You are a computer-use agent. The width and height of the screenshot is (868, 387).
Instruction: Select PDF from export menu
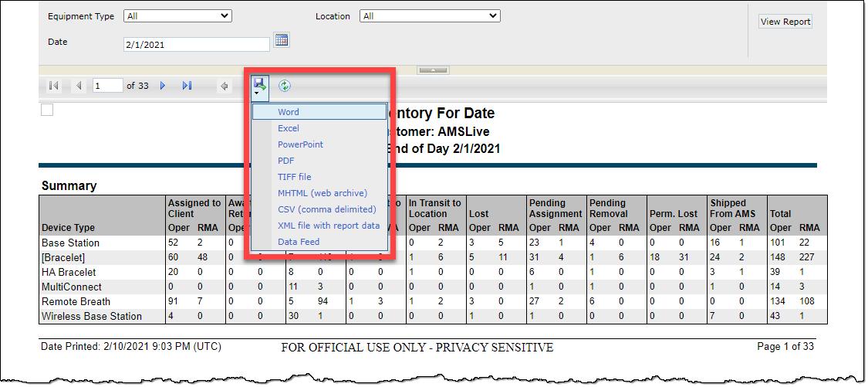(x=286, y=161)
